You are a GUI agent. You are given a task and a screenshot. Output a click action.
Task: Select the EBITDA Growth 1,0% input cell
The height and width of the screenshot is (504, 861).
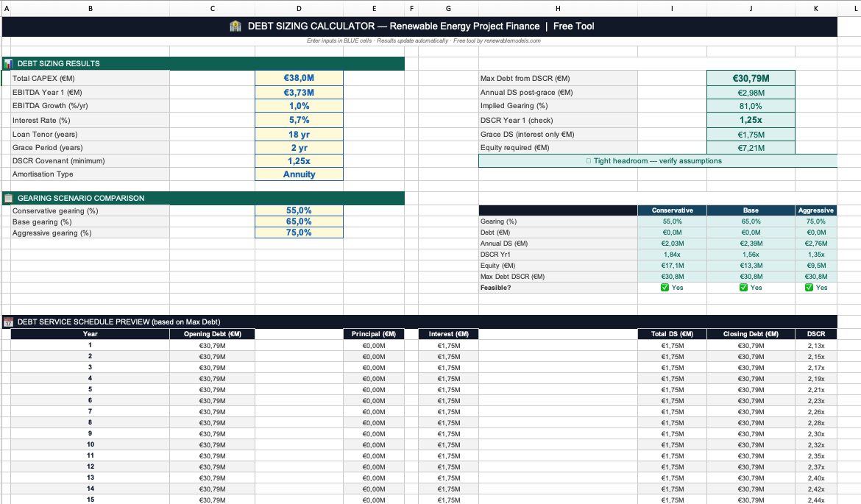point(300,106)
